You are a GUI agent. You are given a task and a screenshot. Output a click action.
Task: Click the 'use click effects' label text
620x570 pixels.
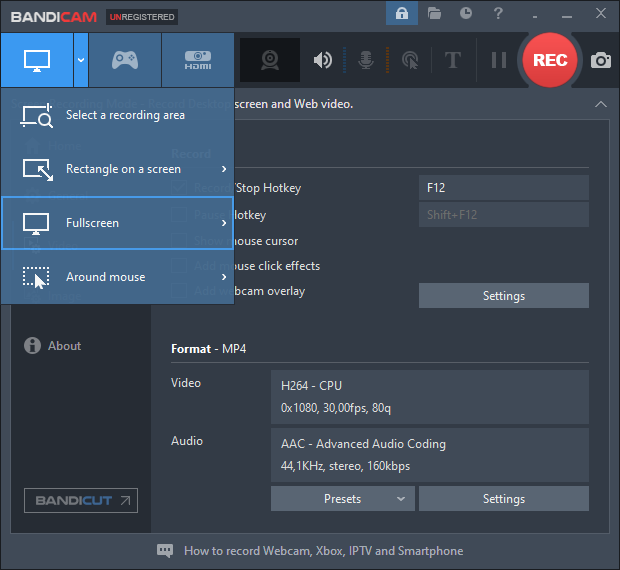click(277, 266)
